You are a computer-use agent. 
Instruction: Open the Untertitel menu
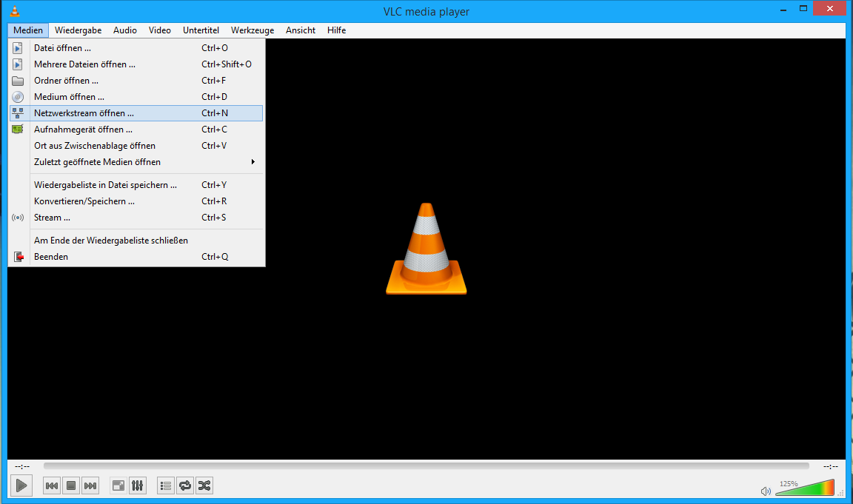201,30
